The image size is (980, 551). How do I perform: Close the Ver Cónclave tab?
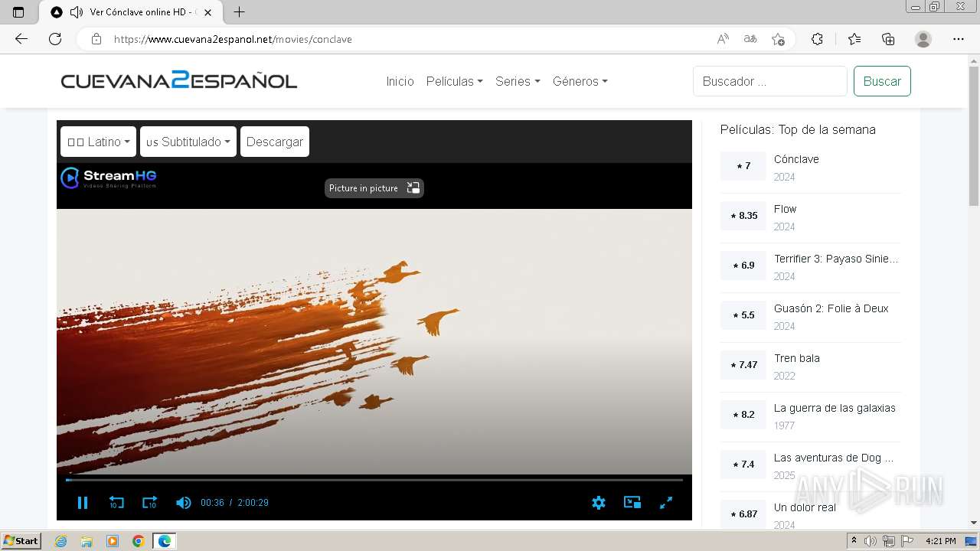pyautogui.click(x=207, y=12)
